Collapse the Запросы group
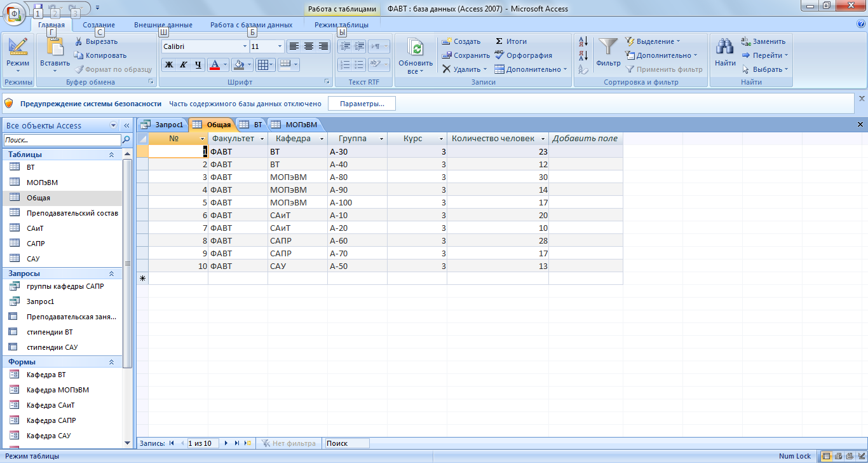This screenshot has width=868, height=463. pos(112,273)
